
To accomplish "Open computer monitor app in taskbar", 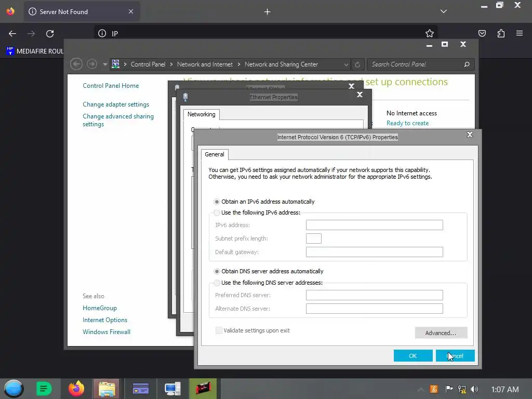I will [172, 389].
